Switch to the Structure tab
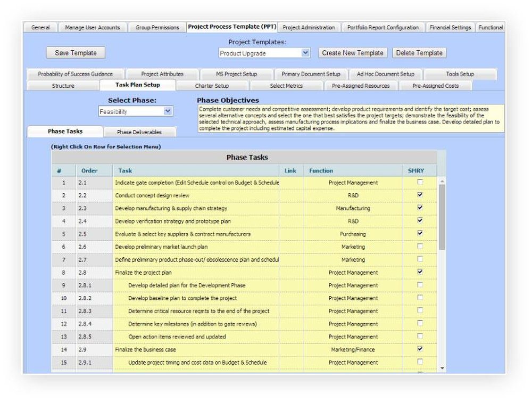Image resolution: width=532 pixels, height=401 pixels. [63, 86]
